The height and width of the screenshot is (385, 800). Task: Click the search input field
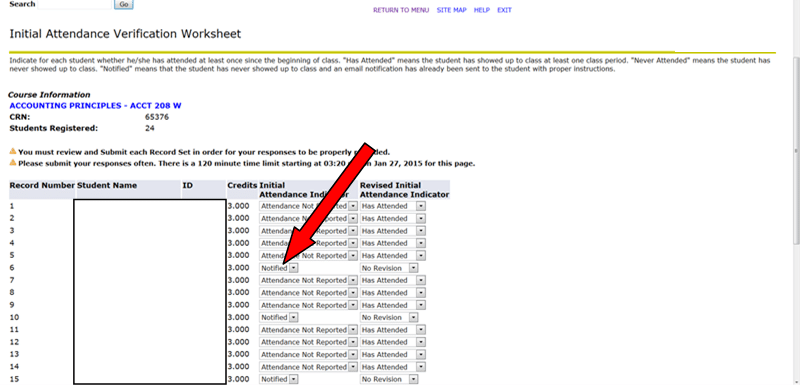click(x=74, y=4)
